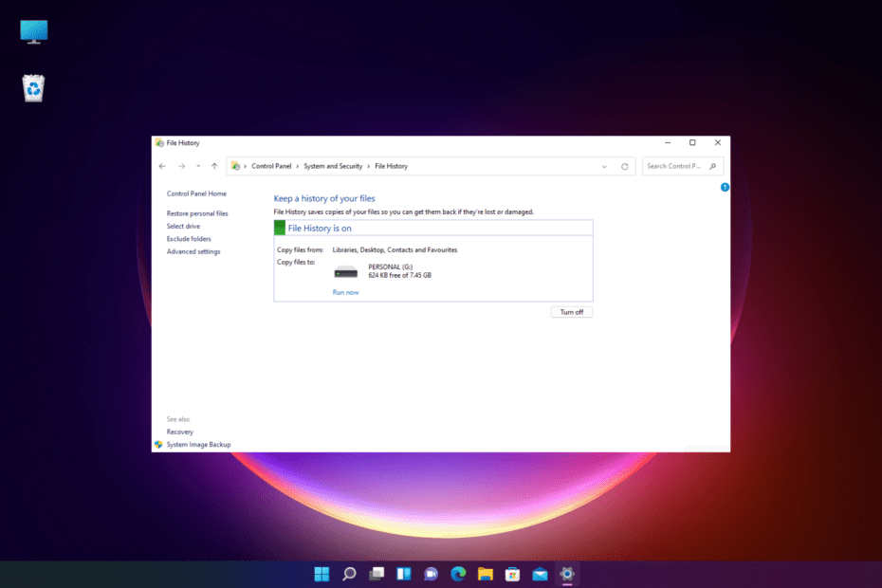Open the Select drive option

(183, 227)
